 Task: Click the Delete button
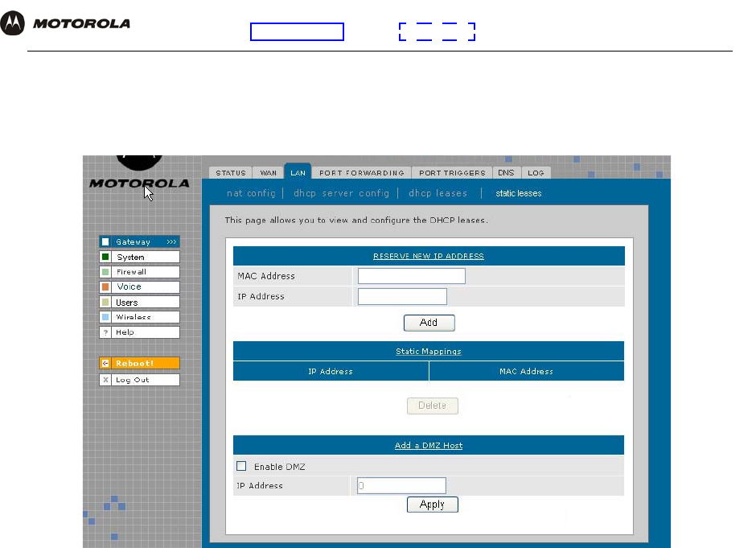pyautogui.click(x=433, y=406)
